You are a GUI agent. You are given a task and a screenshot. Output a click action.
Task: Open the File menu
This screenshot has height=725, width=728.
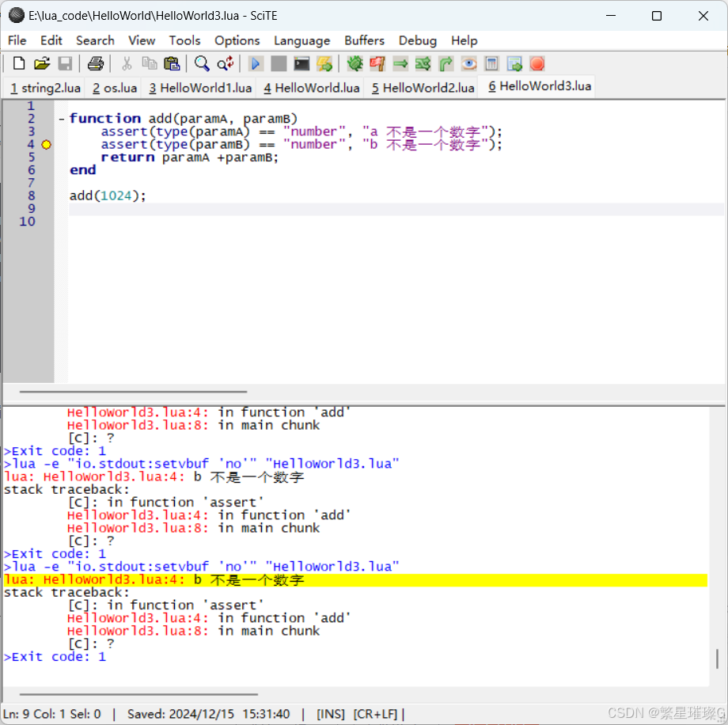tap(17, 41)
